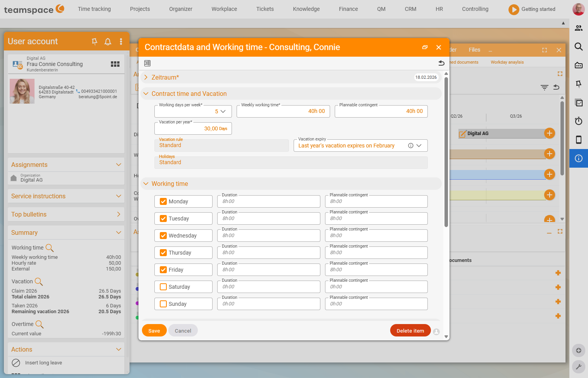
Task: Click the round plus icon bottom right
Action: click(x=579, y=350)
